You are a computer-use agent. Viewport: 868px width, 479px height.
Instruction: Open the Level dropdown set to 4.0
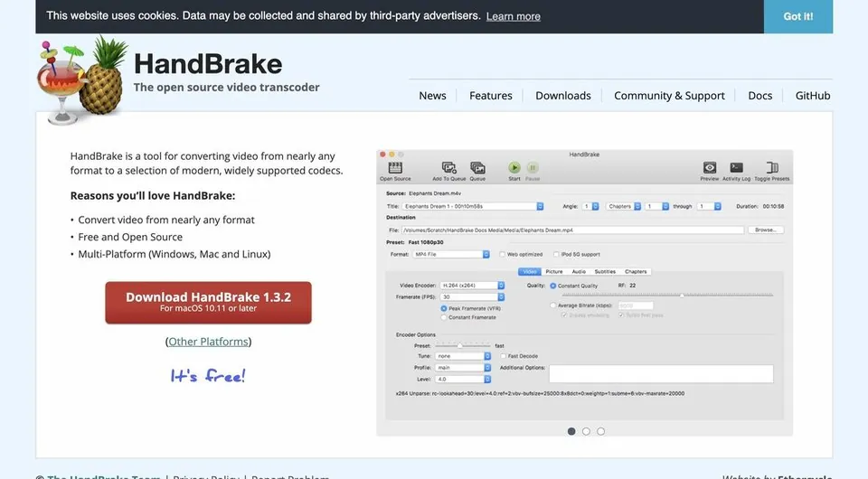pos(463,380)
